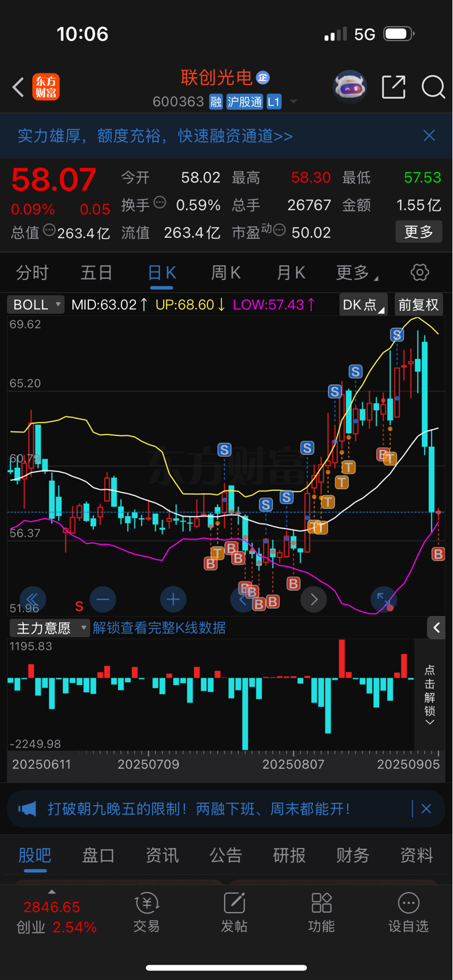Tap the info icon beside 市盈
The width and height of the screenshot is (453, 980).
point(280,230)
